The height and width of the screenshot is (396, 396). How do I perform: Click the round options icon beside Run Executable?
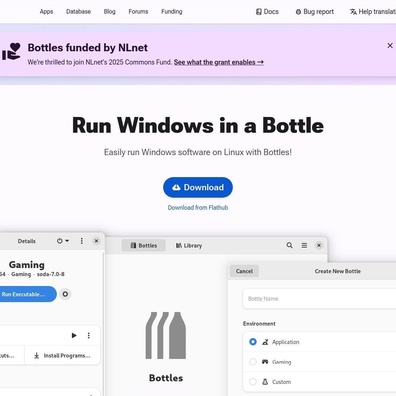[x=65, y=294]
